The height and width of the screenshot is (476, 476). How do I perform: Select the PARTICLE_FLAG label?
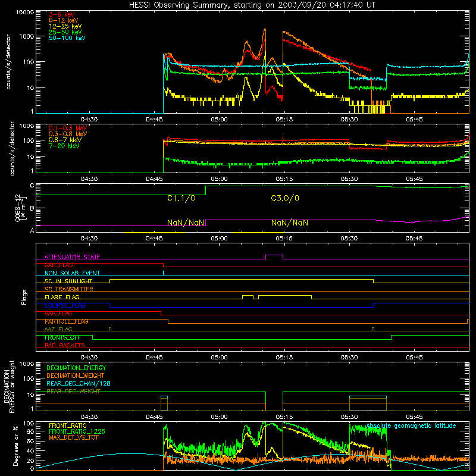pos(67,321)
